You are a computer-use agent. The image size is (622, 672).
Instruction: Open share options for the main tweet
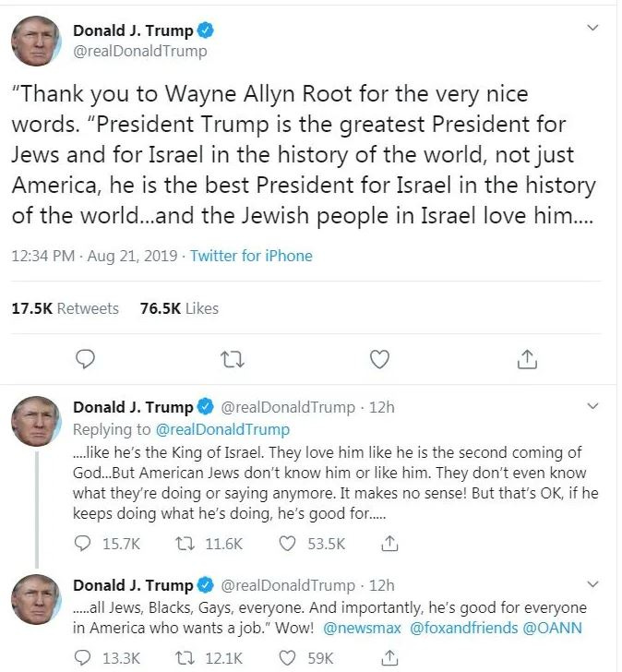coord(527,359)
